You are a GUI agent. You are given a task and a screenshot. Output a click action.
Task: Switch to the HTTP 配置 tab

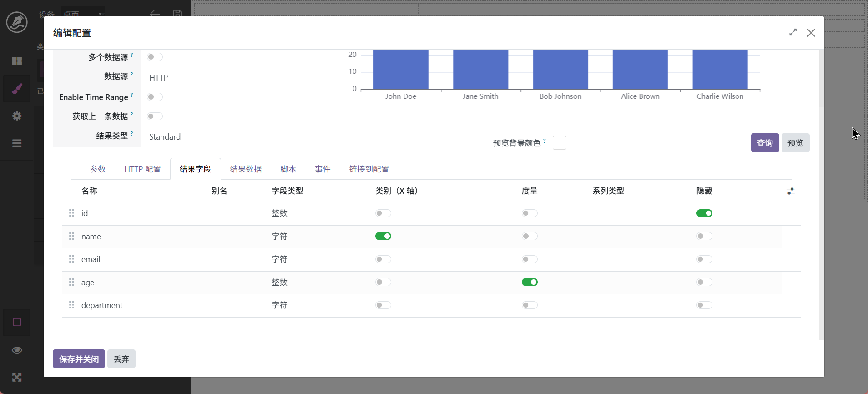tap(142, 169)
